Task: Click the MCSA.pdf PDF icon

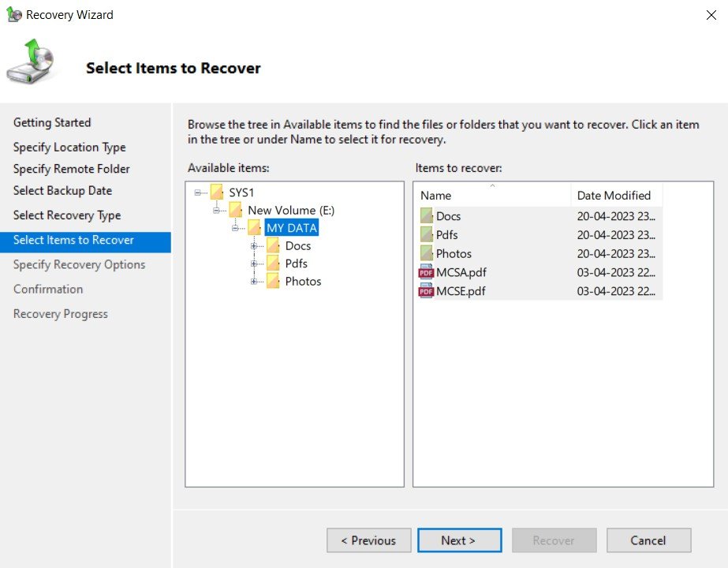Action: (x=426, y=271)
